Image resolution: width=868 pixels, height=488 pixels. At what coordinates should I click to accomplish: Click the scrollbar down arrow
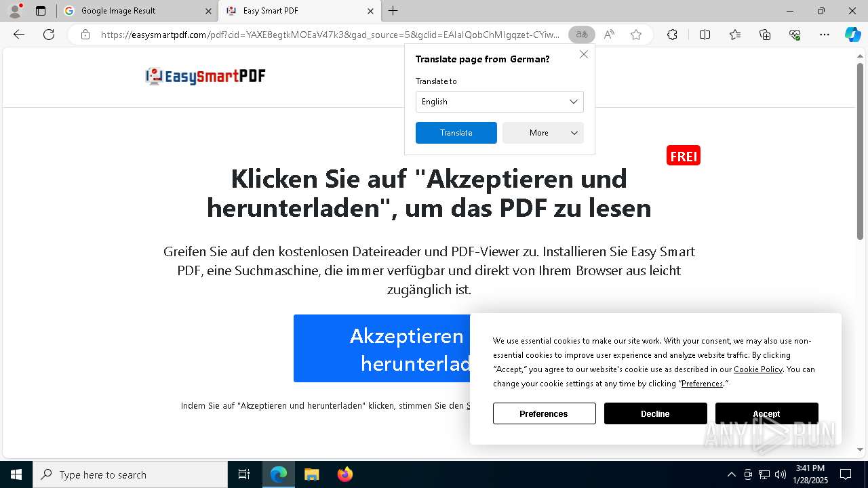pos(860,449)
